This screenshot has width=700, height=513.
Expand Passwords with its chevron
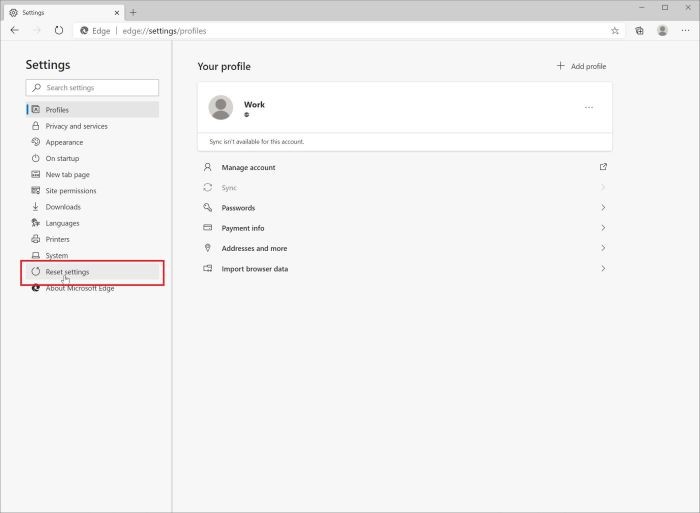pos(603,208)
